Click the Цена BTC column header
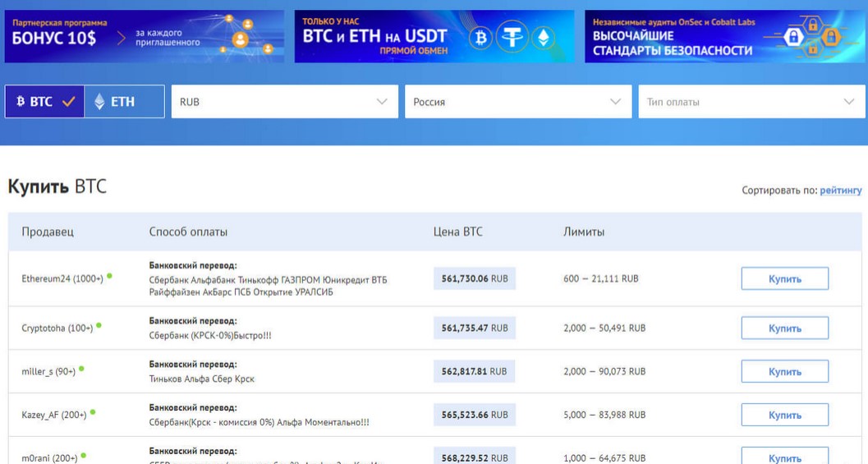Screen dimensions: 868x464 pos(457,232)
